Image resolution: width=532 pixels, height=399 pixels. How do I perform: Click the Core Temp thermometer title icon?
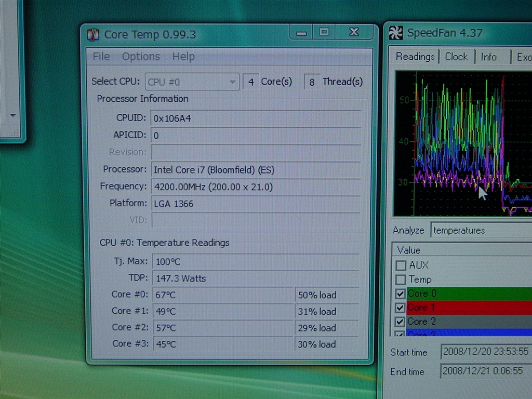[93, 35]
